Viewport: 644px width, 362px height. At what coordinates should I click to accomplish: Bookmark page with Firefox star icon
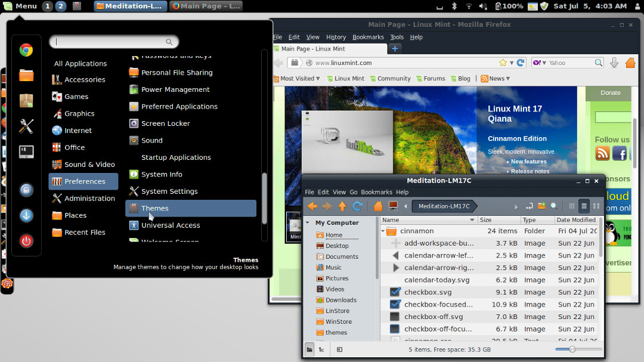pos(503,63)
